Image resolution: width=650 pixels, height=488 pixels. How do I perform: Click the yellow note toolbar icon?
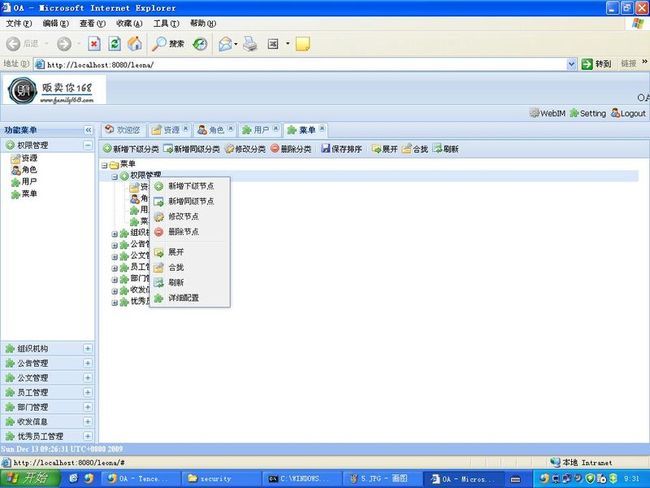(x=302, y=44)
